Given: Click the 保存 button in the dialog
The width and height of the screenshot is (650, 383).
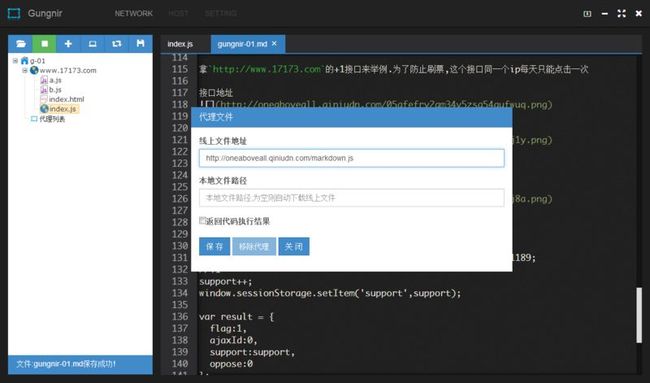Looking at the screenshot, I should [214, 246].
